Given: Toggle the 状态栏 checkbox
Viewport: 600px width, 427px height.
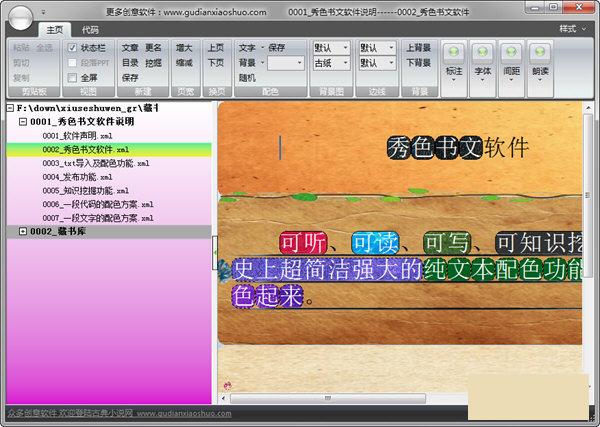Looking at the screenshot, I should 72,47.
